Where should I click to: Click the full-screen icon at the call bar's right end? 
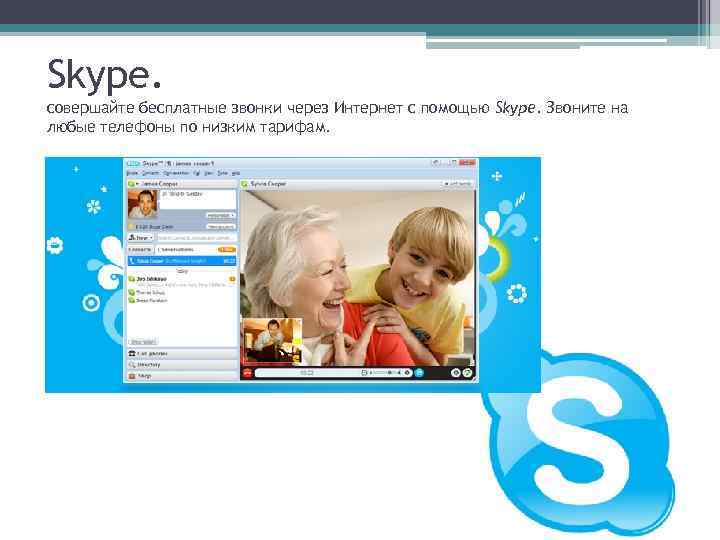click(x=467, y=373)
